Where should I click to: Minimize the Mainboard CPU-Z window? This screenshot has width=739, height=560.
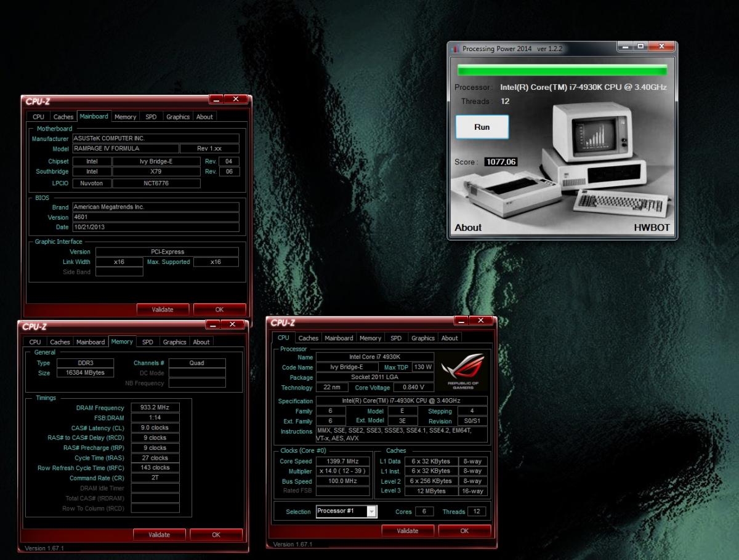click(215, 100)
